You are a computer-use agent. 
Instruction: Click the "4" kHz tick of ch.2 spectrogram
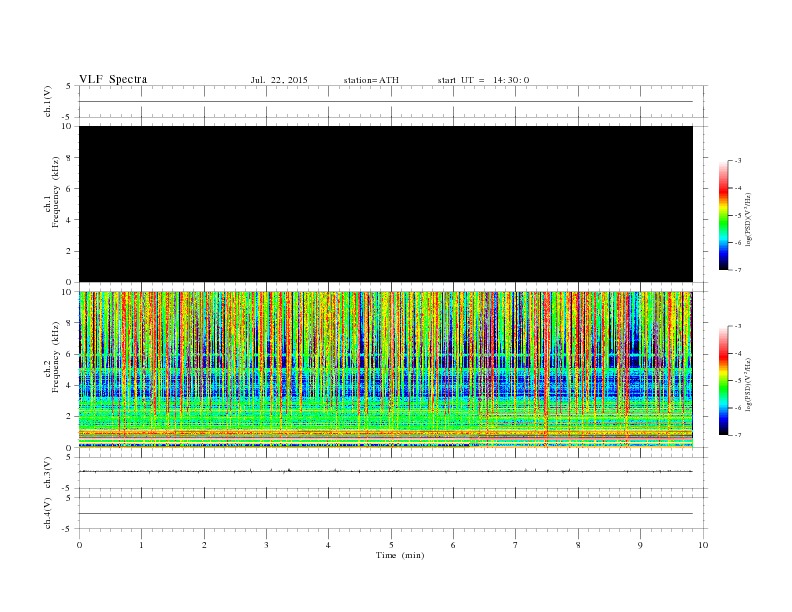click(x=69, y=386)
